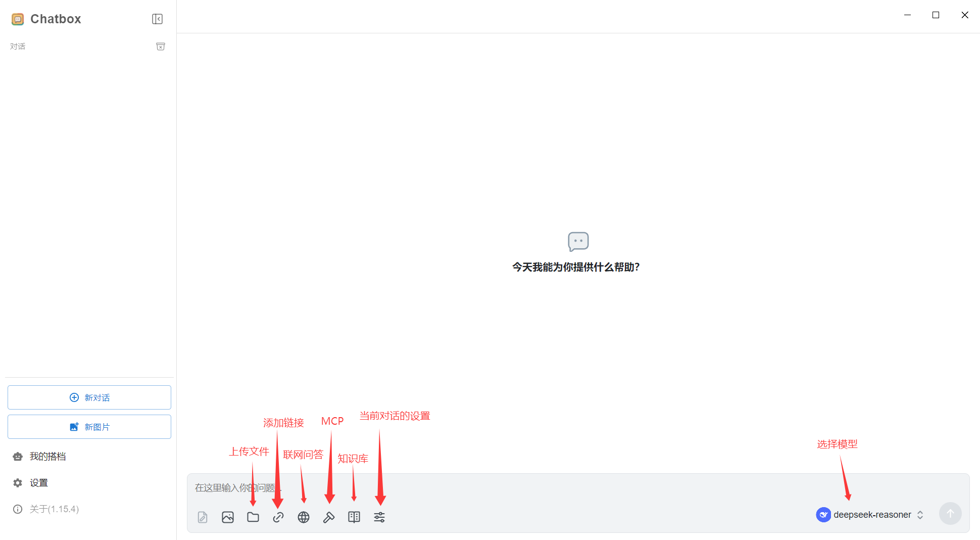The width and height of the screenshot is (980, 540).
Task: Open 我的搭档 in the sidebar
Action: click(47, 457)
